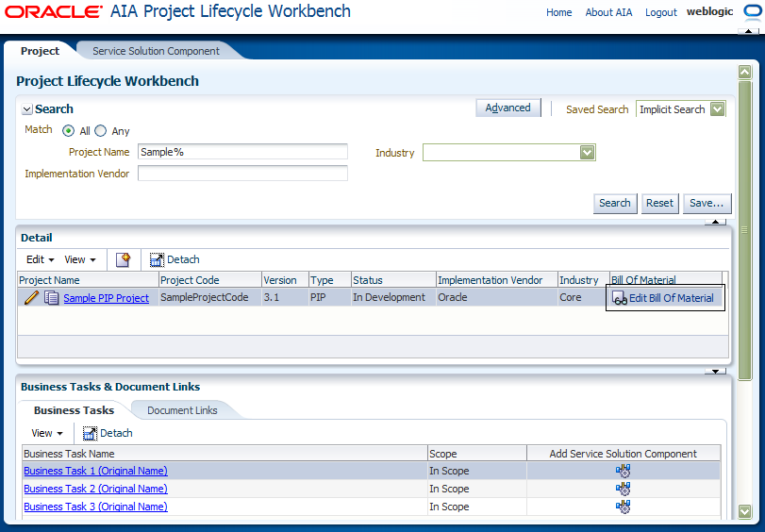Click the In Development status cell

point(393,297)
